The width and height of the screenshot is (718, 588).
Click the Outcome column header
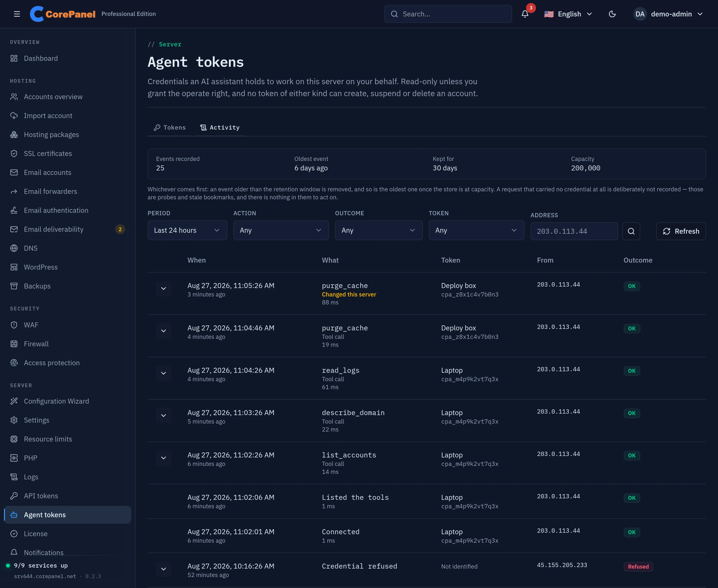(x=638, y=260)
